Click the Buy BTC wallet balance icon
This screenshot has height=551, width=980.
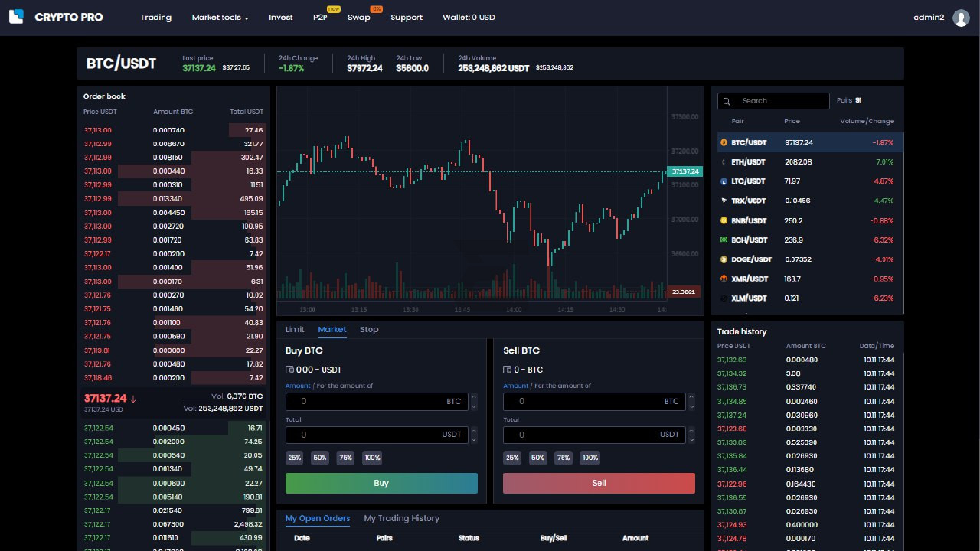[289, 370]
